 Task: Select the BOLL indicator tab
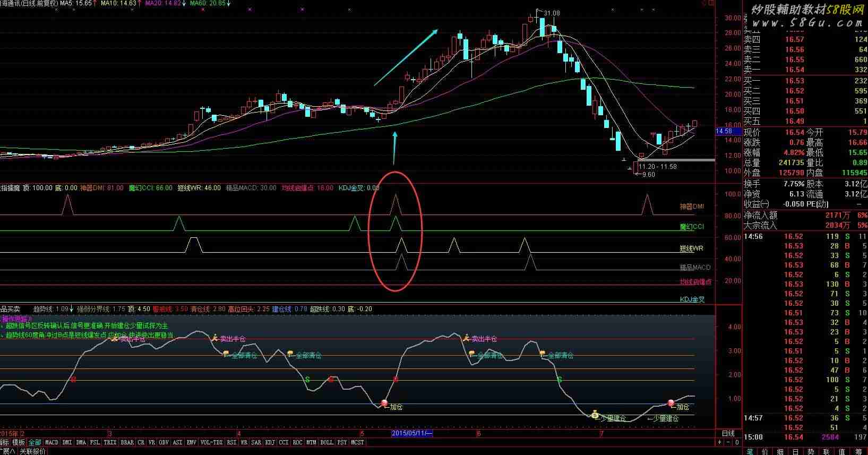327,442
